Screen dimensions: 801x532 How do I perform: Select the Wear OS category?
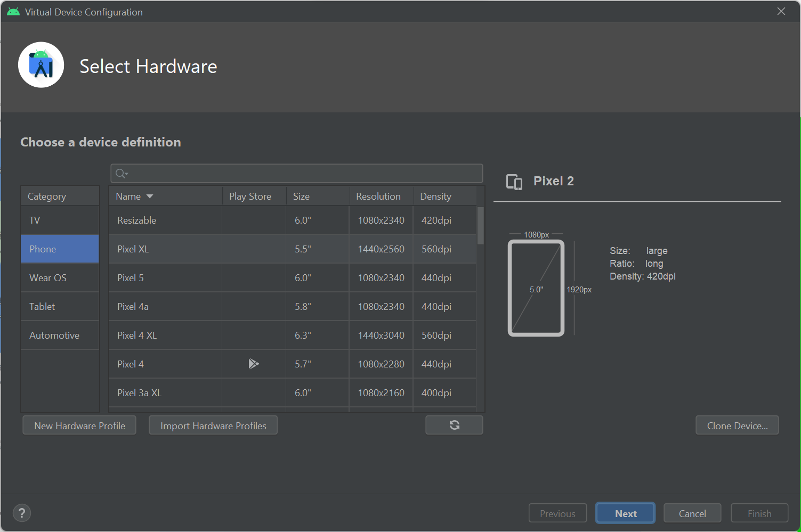click(60, 277)
